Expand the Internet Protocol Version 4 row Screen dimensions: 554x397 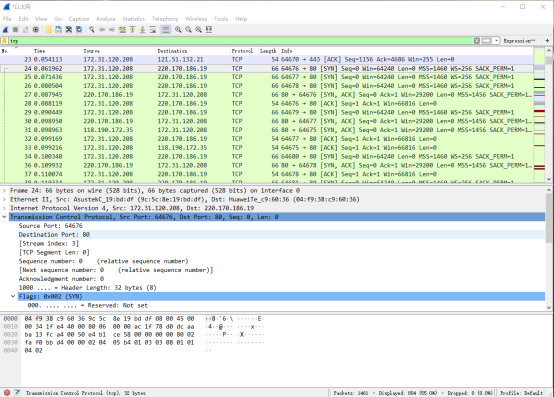point(4,208)
